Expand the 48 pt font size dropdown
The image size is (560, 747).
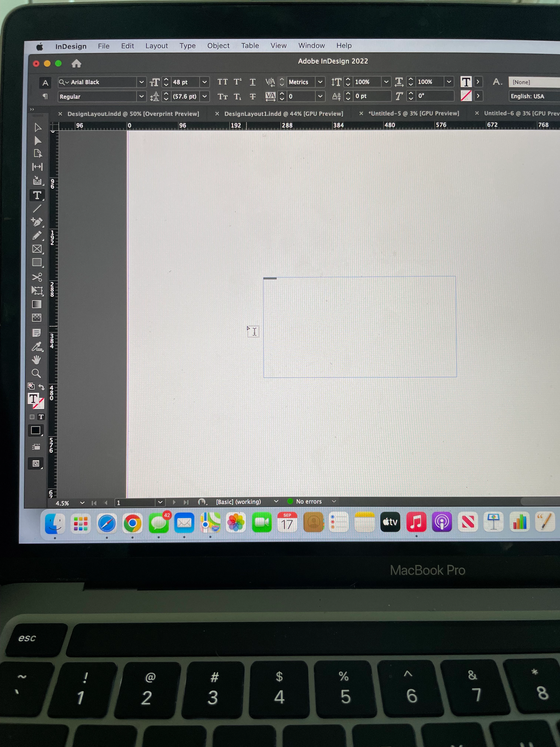(x=204, y=82)
